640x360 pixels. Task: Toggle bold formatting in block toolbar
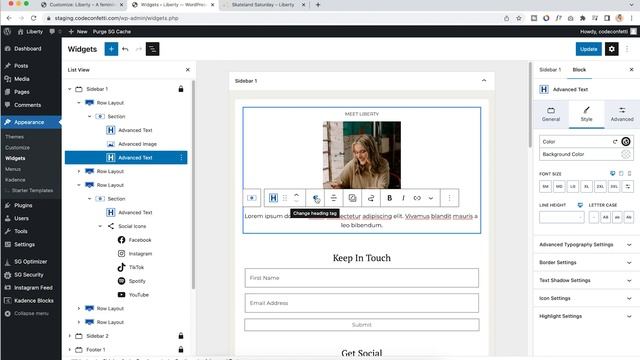[389, 198]
